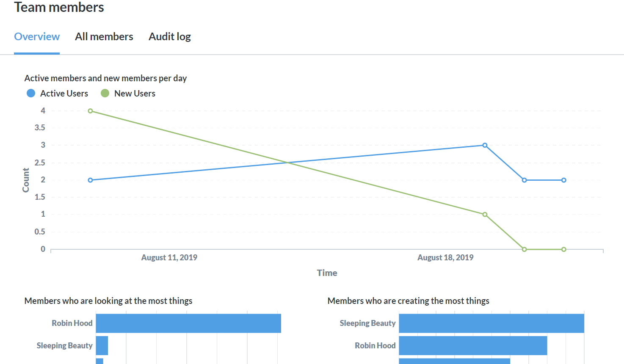Screen dimensions: 624x364
Task: Open 'Members who are creating the most things' title
Action: point(408,301)
